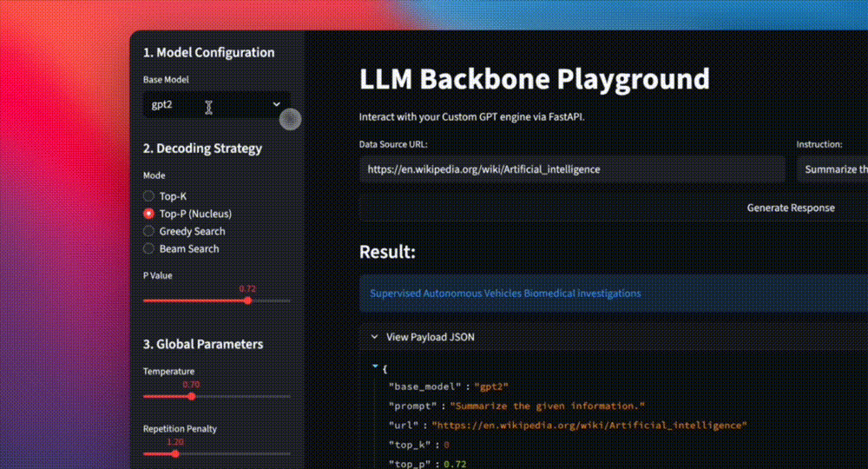Click the "prompt" value string in JSON

tap(548, 406)
